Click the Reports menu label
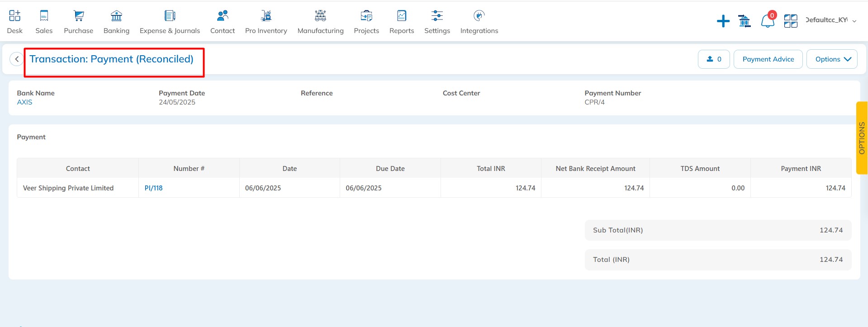Image resolution: width=868 pixels, height=327 pixels. (402, 31)
